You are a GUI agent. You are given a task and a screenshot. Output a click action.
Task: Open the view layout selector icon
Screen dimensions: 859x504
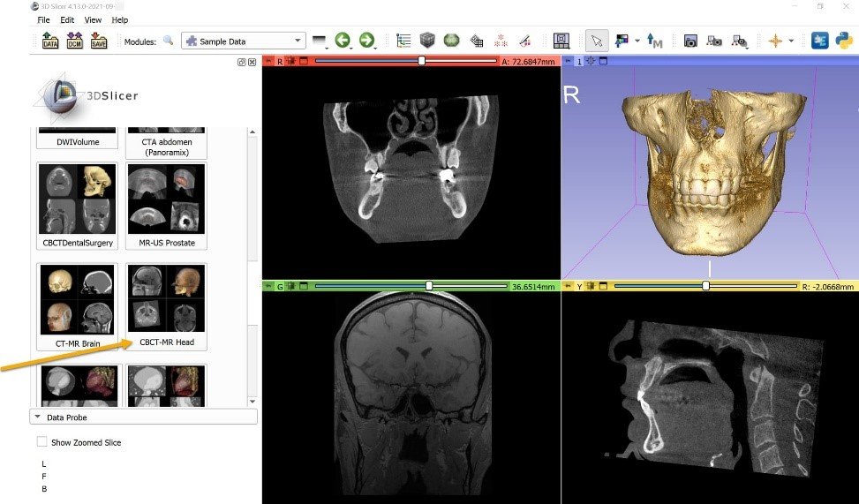coord(561,41)
